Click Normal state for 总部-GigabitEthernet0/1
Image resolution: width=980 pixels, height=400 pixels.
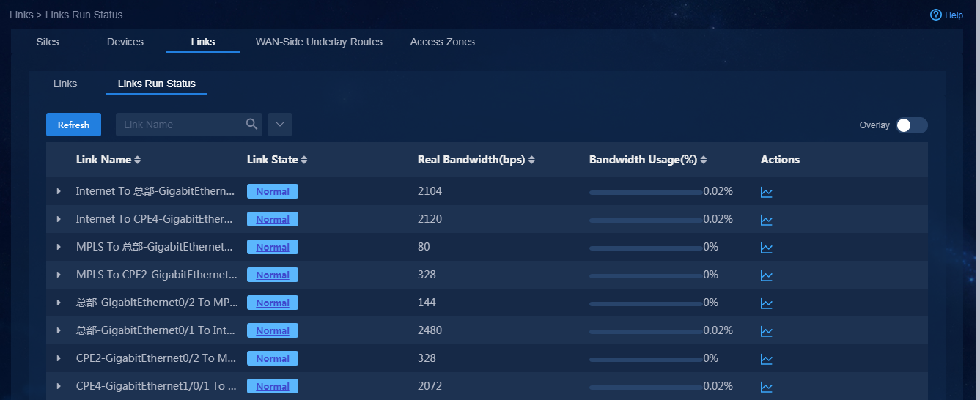(x=273, y=330)
